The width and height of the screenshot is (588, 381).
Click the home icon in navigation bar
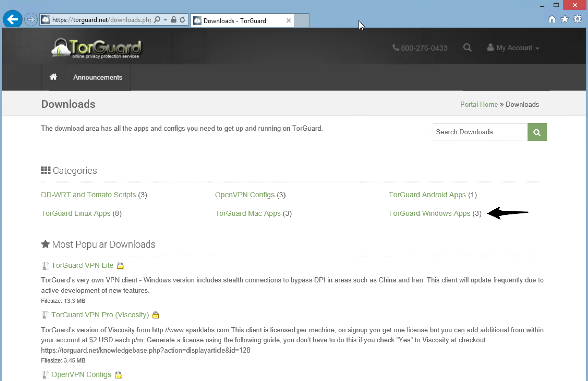(53, 77)
